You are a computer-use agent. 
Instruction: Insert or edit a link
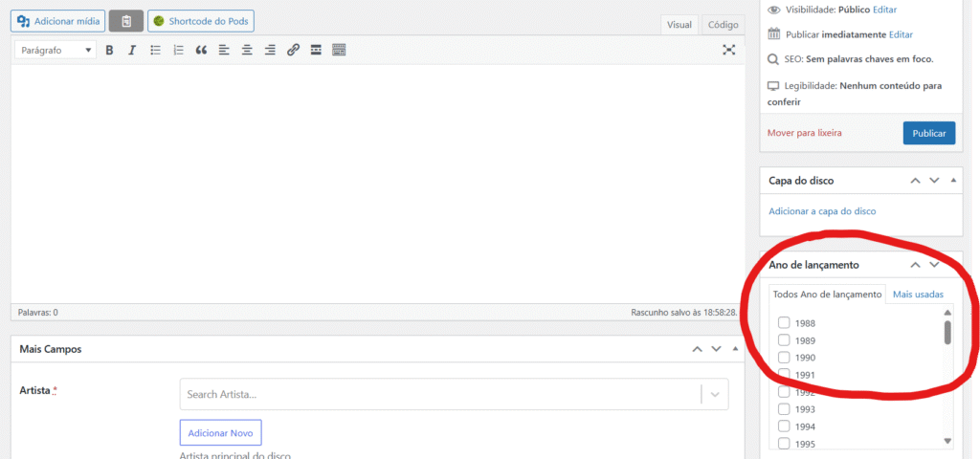pyautogui.click(x=293, y=50)
